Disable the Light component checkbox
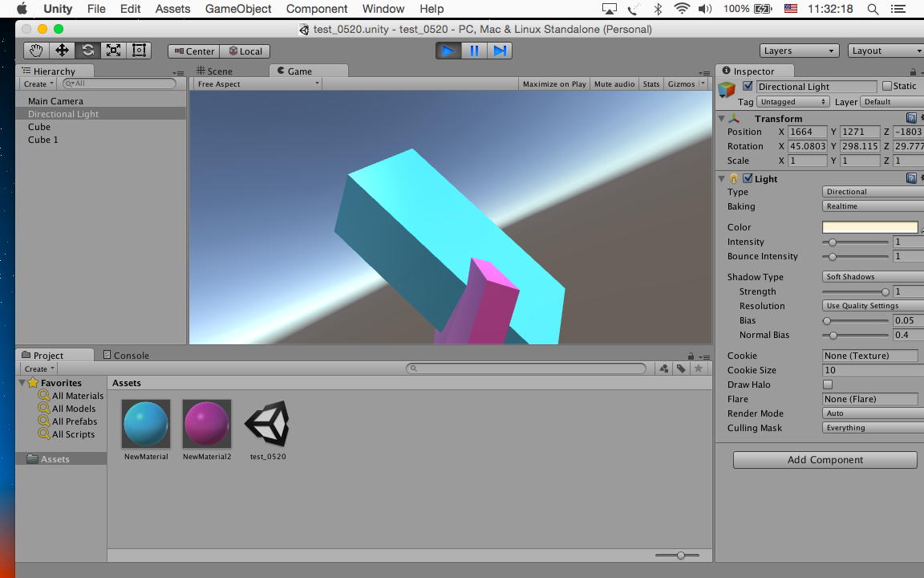This screenshot has height=578, width=924. tap(748, 178)
